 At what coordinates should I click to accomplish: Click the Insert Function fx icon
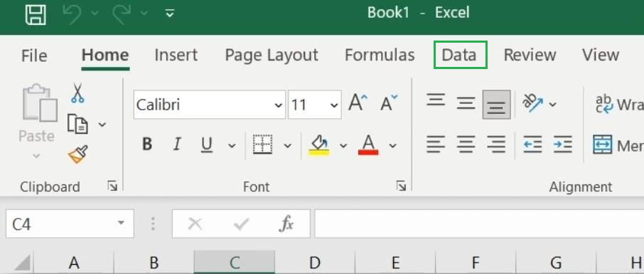click(x=286, y=223)
